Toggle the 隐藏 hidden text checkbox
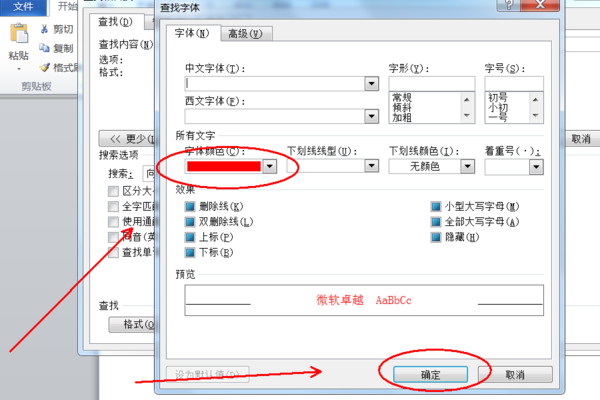600x400 pixels. click(435, 237)
